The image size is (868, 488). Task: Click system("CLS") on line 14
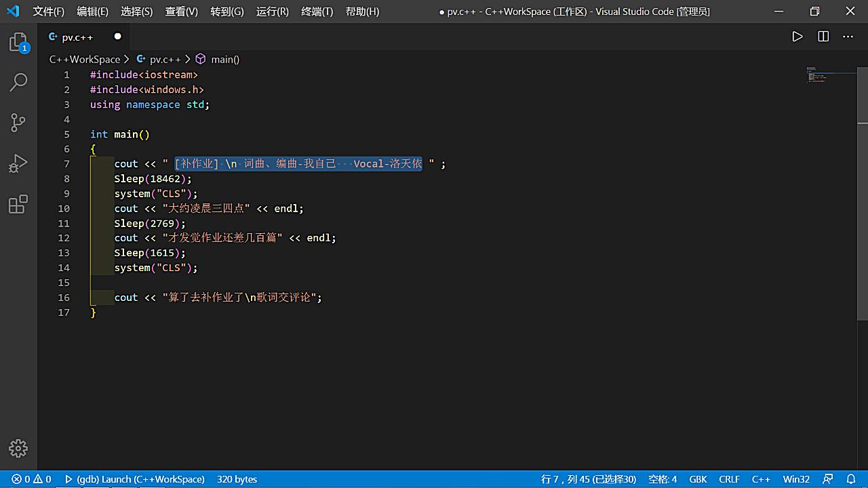[x=156, y=268]
